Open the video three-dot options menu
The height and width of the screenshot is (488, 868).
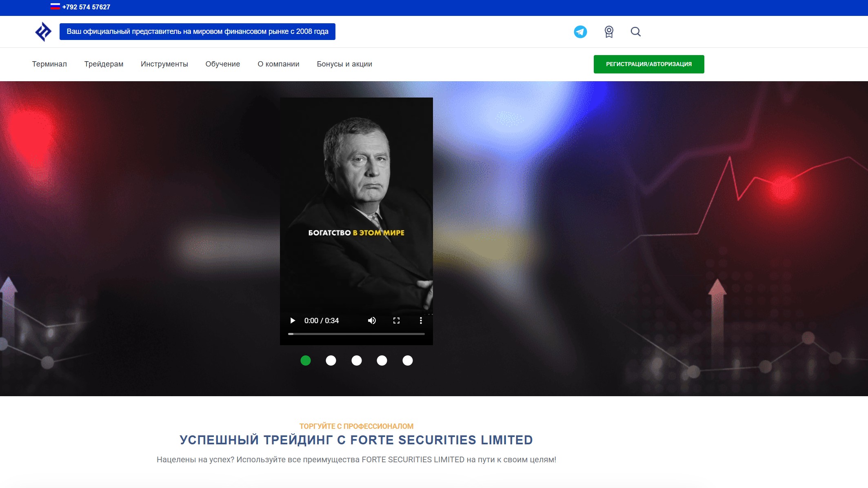421,321
